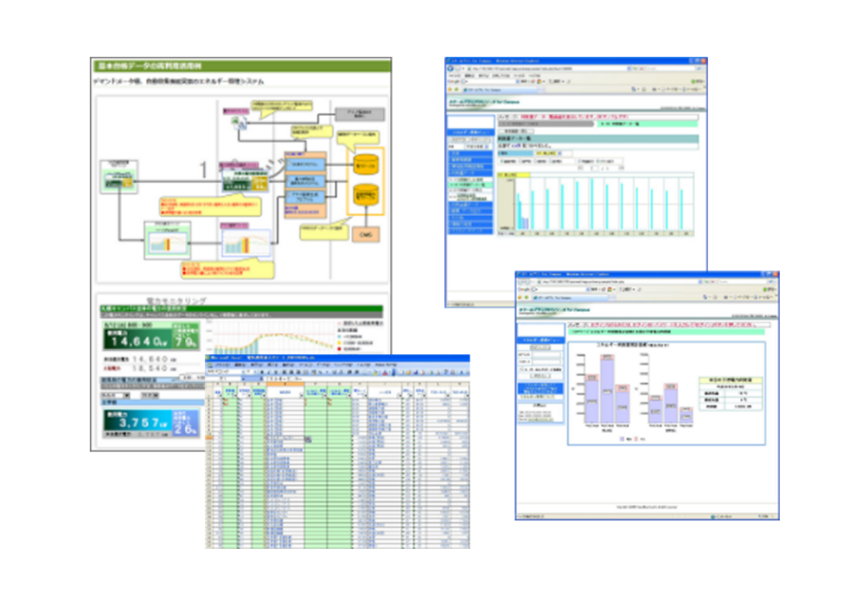Click the back arrow in the lower browser window
This screenshot has height=605, width=868.
520,282
